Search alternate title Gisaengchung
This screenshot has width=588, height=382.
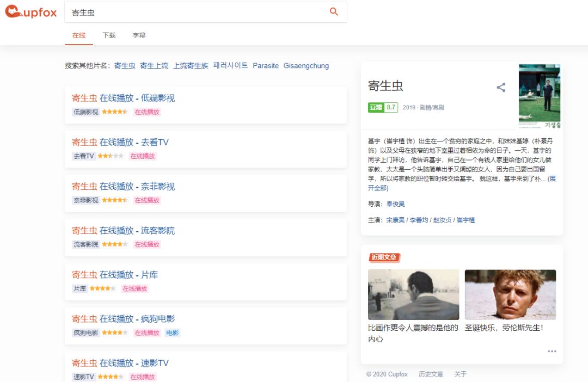point(306,66)
